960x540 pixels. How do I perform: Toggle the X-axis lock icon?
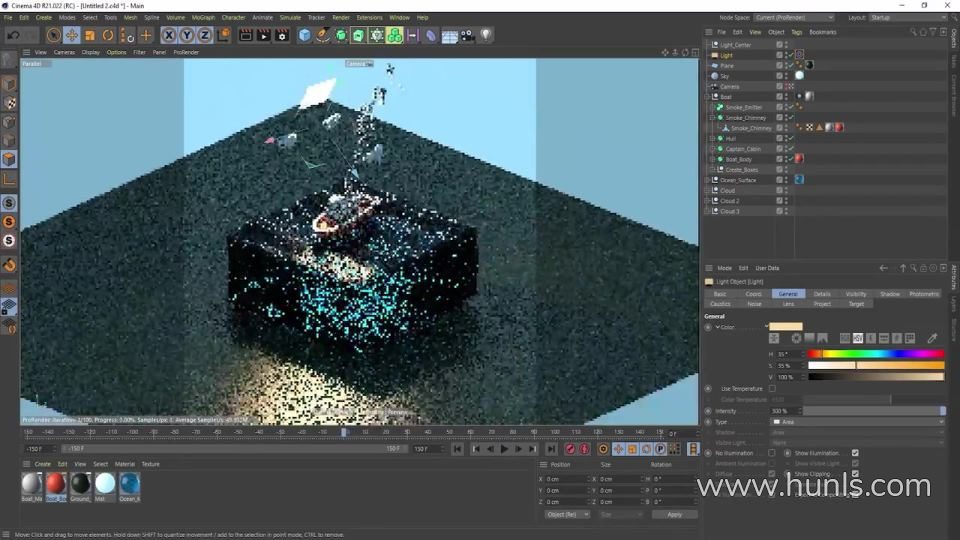168,35
